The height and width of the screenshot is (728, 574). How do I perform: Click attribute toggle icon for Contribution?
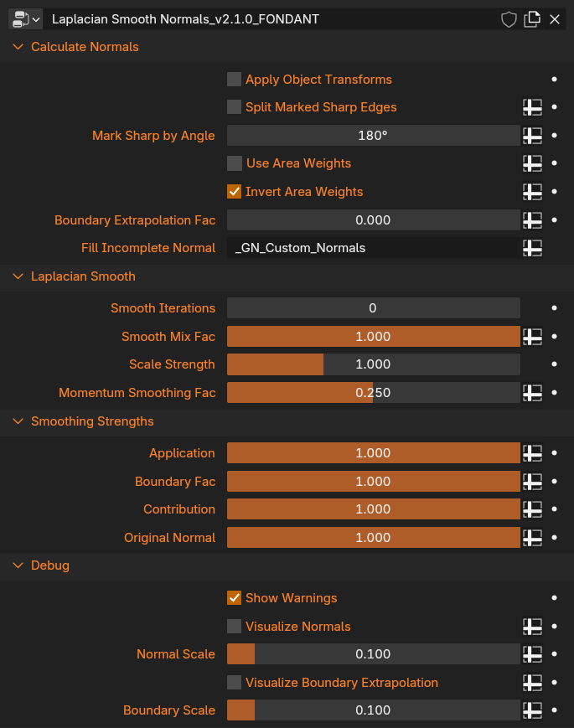532,509
